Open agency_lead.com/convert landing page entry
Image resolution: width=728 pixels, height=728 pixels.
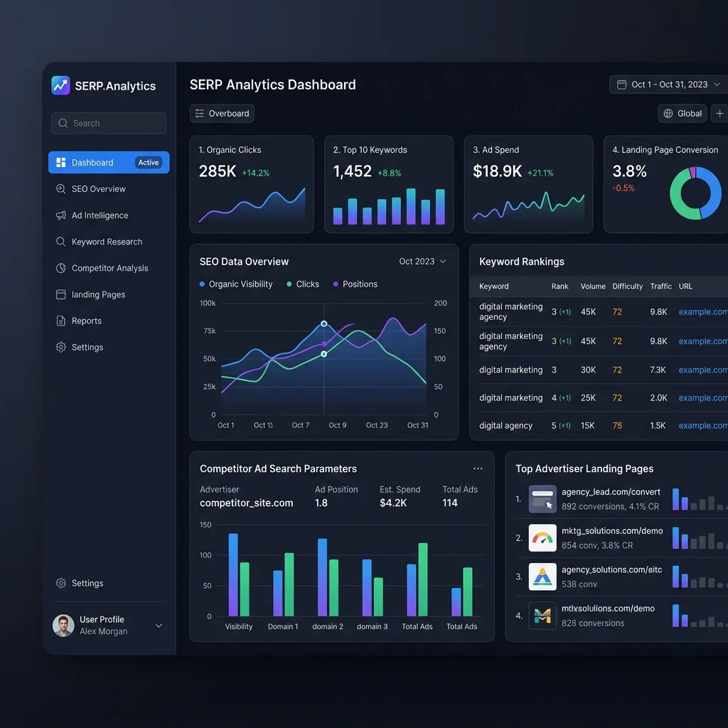click(x=611, y=499)
